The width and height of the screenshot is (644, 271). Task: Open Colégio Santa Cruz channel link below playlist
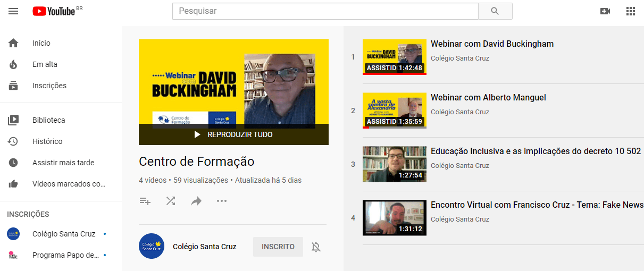coord(205,247)
